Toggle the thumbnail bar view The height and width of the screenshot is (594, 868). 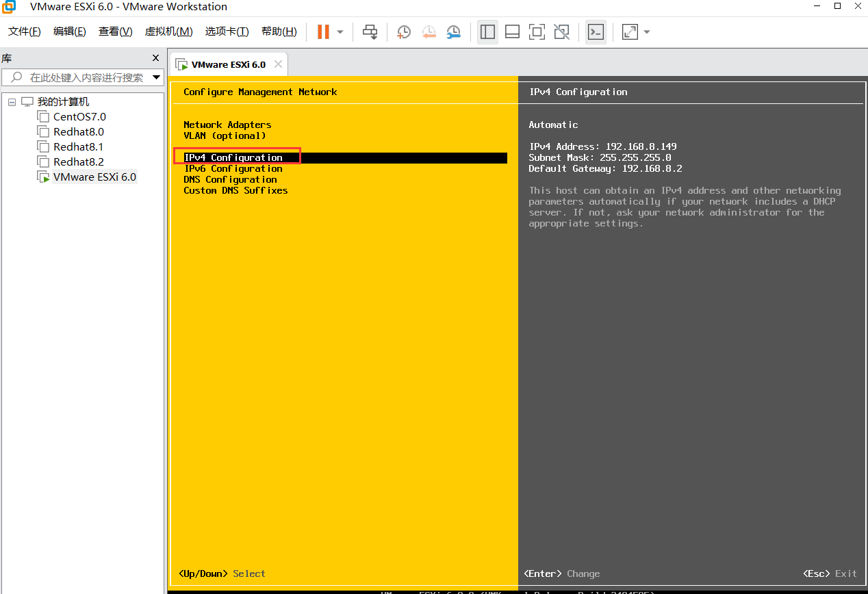512,31
